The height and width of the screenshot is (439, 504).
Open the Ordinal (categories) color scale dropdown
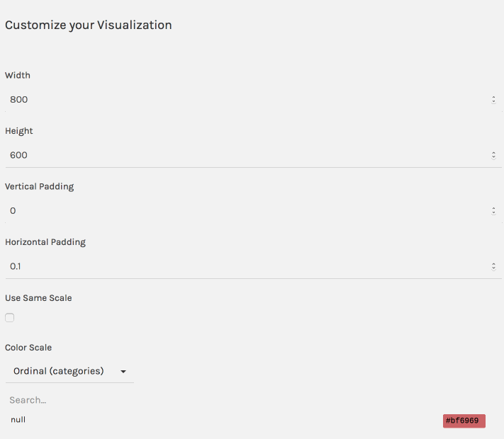coord(69,371)
